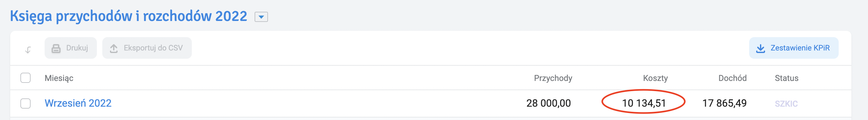This screenshot has width=868, height=120.
Task: Click the SZKIC status label
Action: pos(786,104)
